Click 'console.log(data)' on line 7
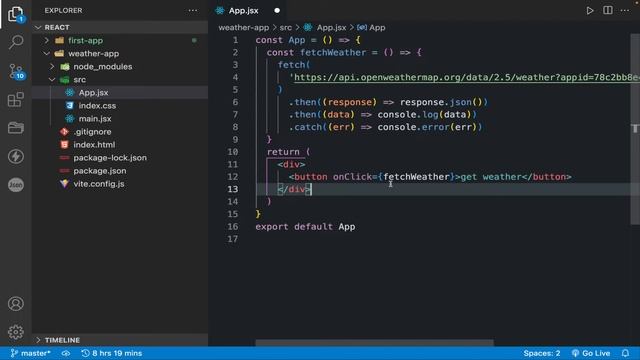The width and height of the screenshot is (640, 360). coord(424,115)
